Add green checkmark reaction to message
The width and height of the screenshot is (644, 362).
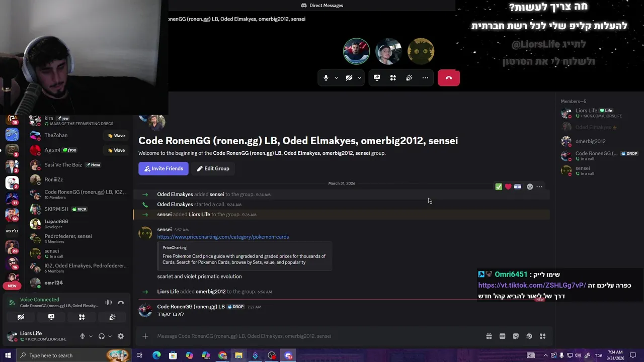499,187
